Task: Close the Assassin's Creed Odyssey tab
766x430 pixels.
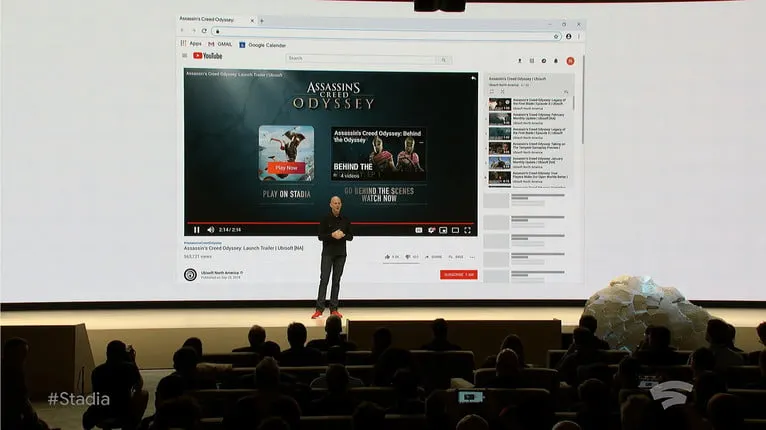Action: point(252,21)
